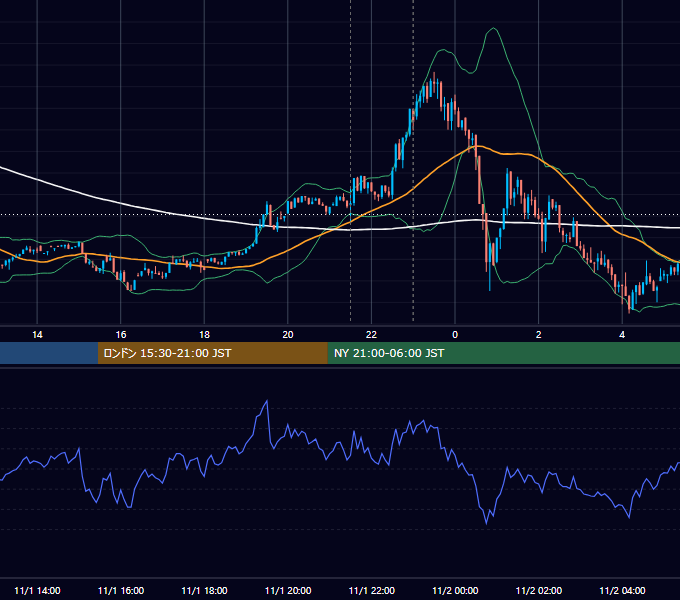Click the 14 hour label on the price chart axis

click(37, 335)
